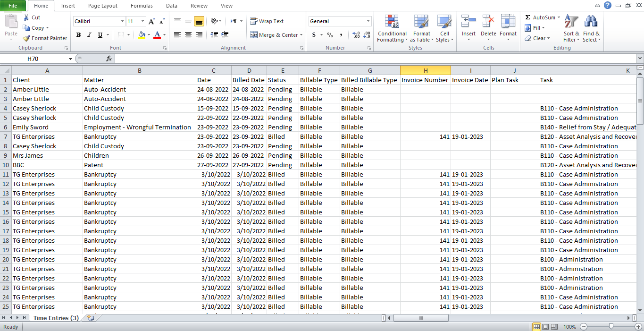Select column H header

click(x=426, y=70)
